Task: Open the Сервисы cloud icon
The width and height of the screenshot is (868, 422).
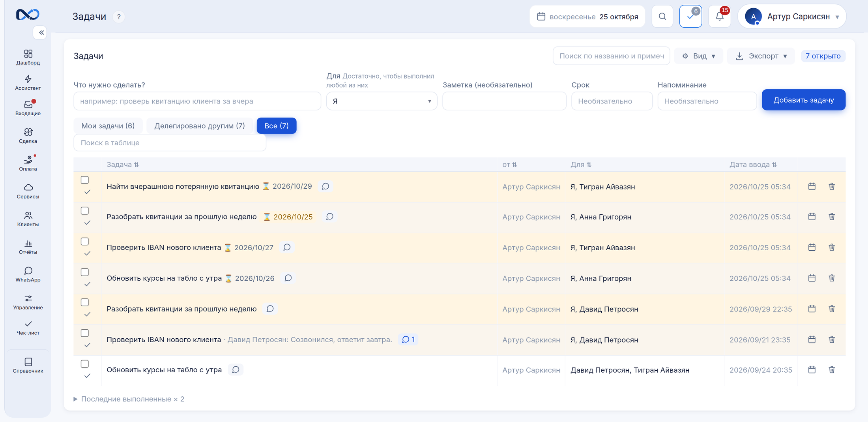Action: point(28,191)
